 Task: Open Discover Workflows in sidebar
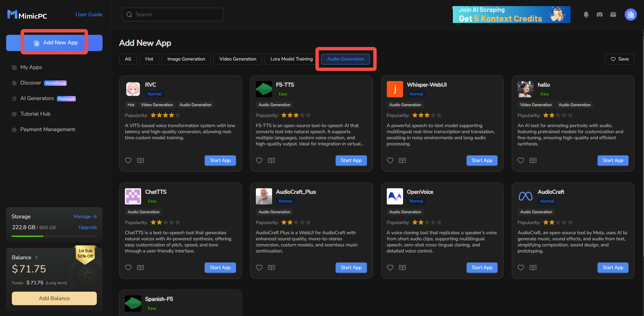[43, 83]
